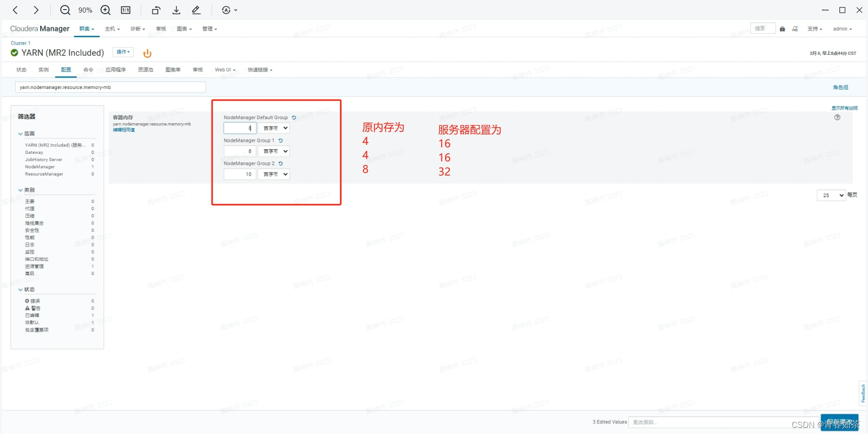Open the OCR text recognition icon menu
This screenshot has width=868, height=434.
click(x=229, y=10)
